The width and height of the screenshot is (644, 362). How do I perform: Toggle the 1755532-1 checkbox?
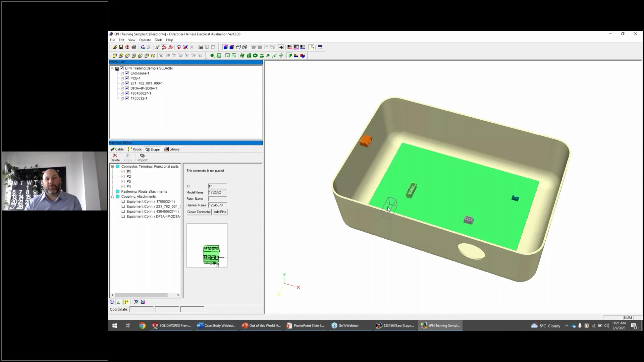[x=127, y=99]
